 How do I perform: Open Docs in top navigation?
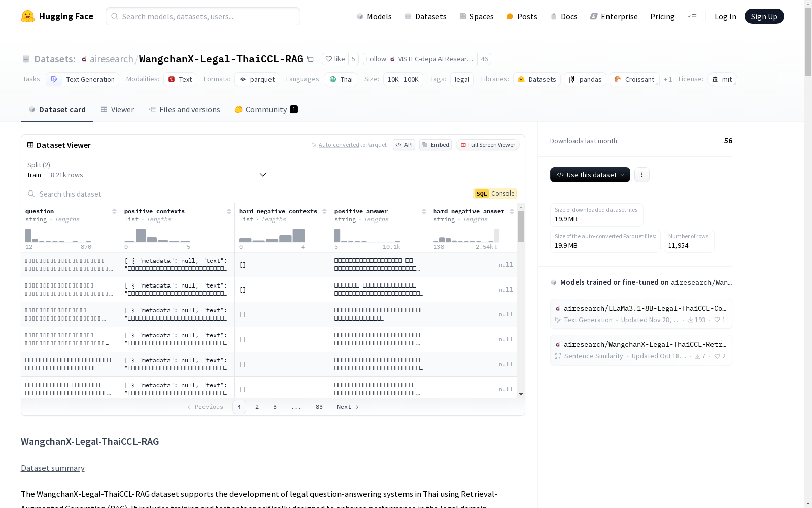564,16
